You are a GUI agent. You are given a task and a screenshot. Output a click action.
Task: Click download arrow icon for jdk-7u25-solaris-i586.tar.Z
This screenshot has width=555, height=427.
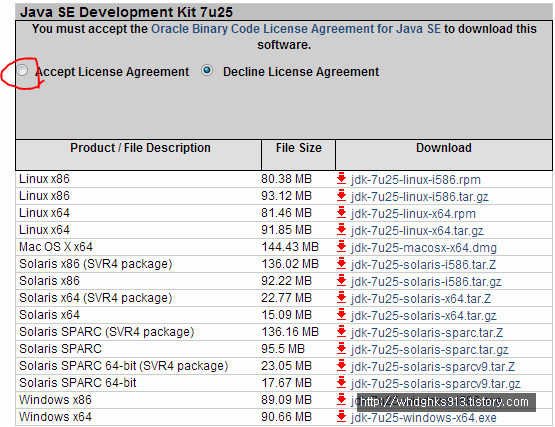[341, 263]
